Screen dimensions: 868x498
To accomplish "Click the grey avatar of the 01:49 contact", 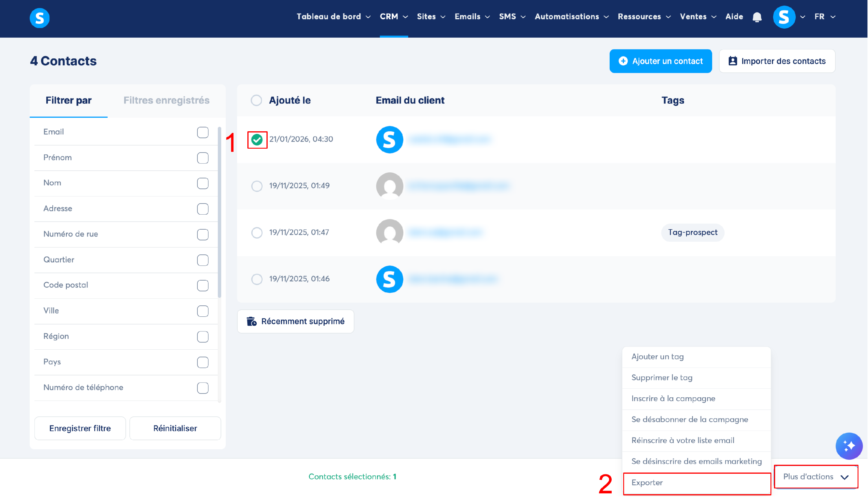I will pyautogui.click(x=389, y=186).
